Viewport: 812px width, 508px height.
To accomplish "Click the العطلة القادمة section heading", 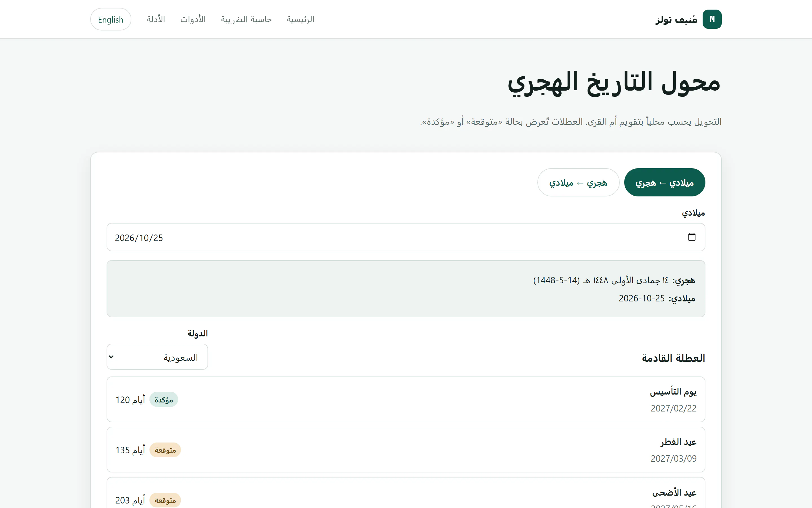I will tap(673, 358).
